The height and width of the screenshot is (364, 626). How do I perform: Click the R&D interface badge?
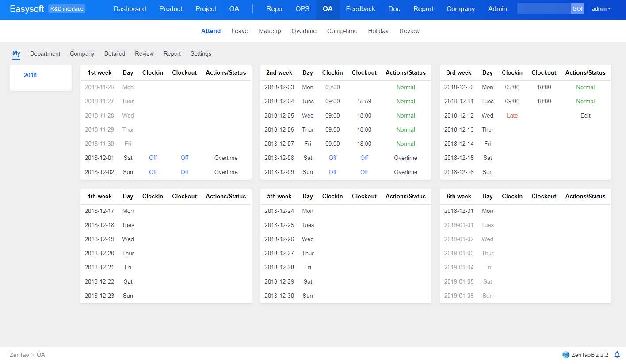tap(67, 9)
